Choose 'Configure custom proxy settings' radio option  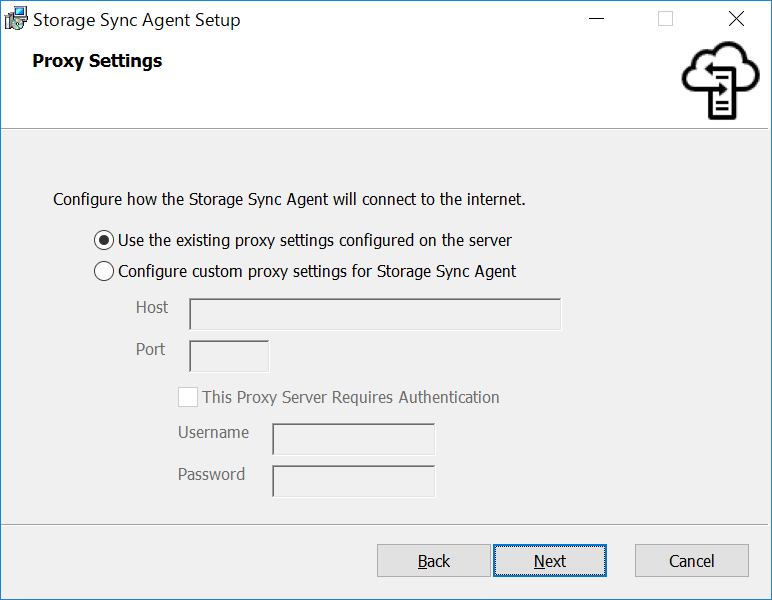click(104, 271)
